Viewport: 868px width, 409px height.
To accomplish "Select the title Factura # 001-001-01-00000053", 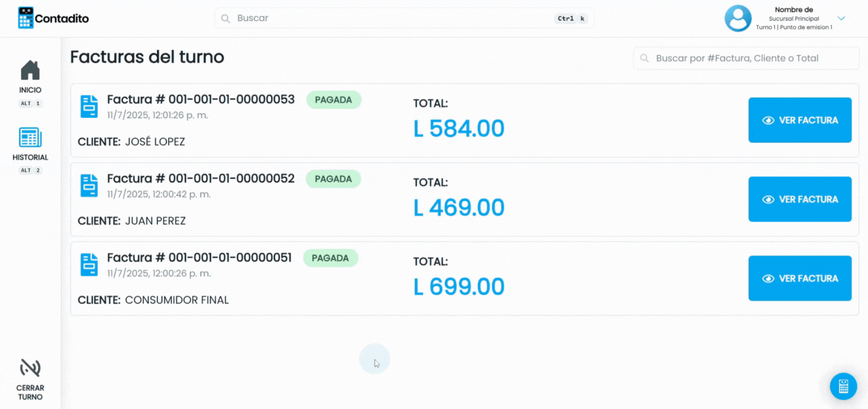I will click(201, 99).
